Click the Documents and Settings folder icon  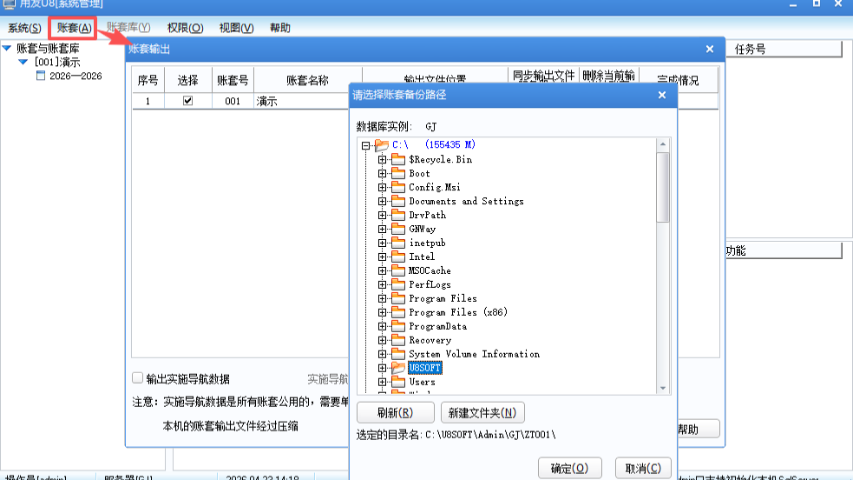click(397, 201)
